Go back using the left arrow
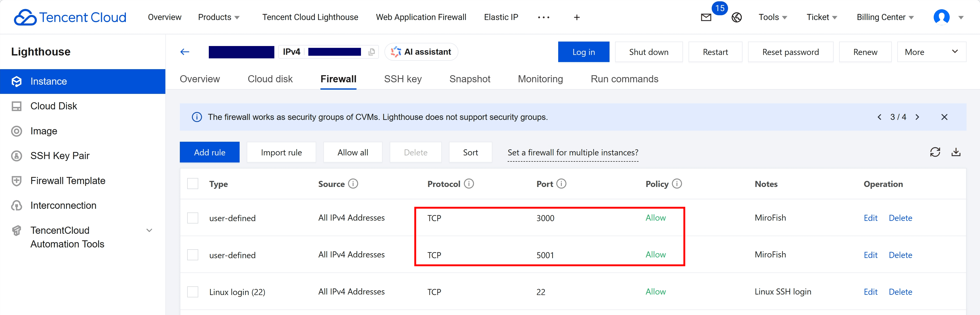Viewport: 980px width, 315px height. (x=185, y=52)
